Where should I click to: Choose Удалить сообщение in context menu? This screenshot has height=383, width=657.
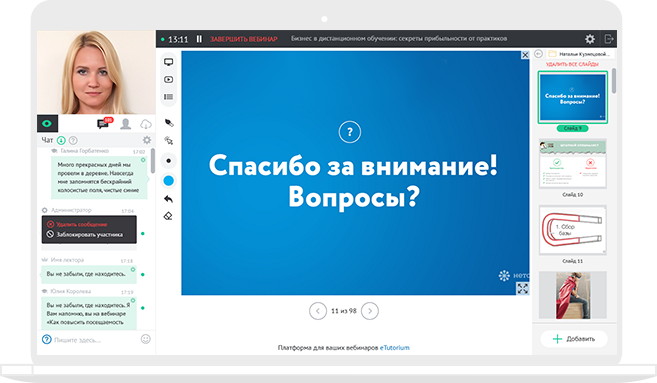[78, 224]
